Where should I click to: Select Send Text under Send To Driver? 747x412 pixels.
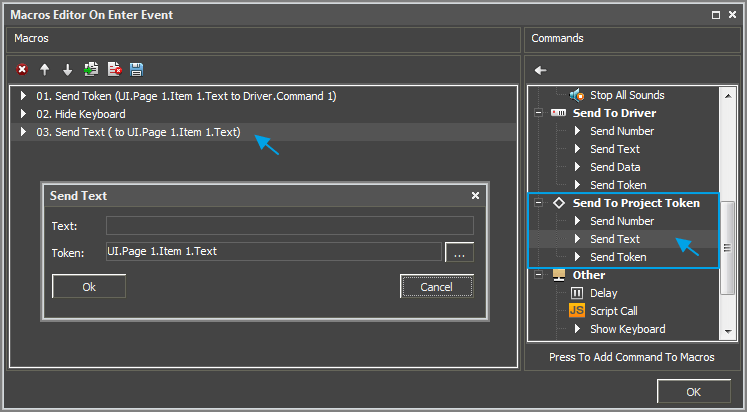tap(615, 149)
